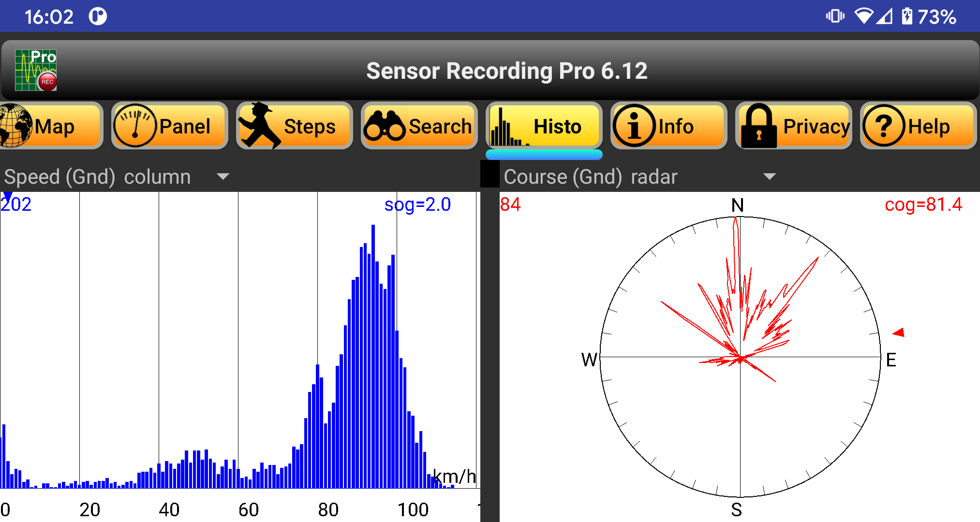Tap the km/h unit label
Screen dimensions: 980x522
pos(454,477)
